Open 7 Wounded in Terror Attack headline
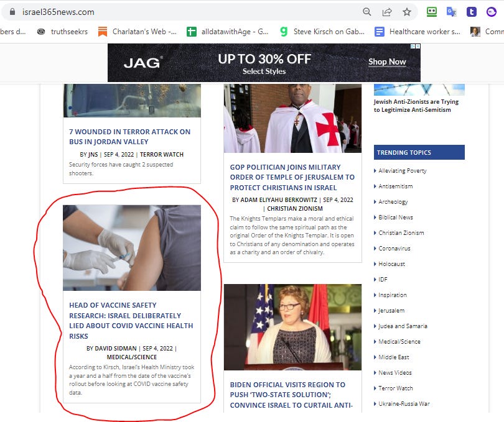The height and width of the screenshot is (422, 504). coord(130,137)
